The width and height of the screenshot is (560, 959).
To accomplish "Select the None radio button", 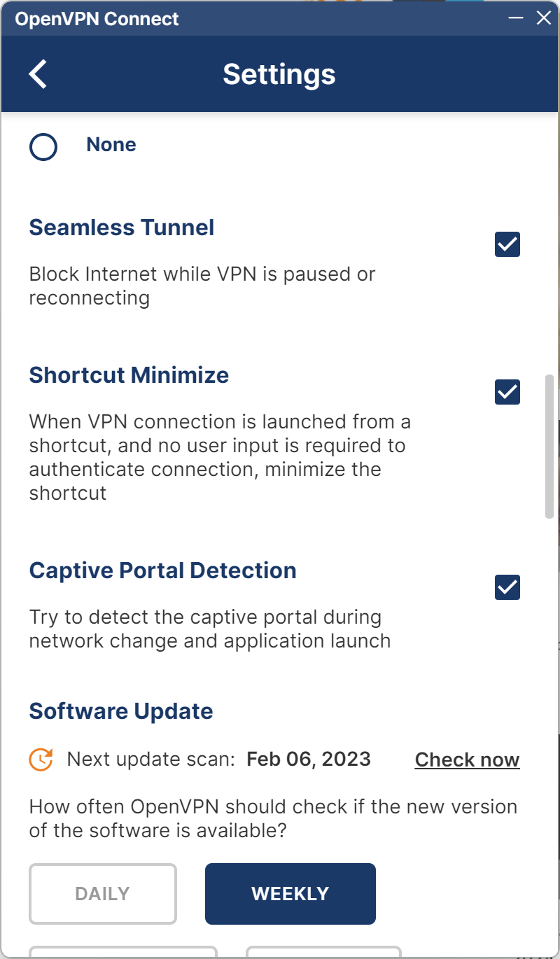I will [43, 147].
